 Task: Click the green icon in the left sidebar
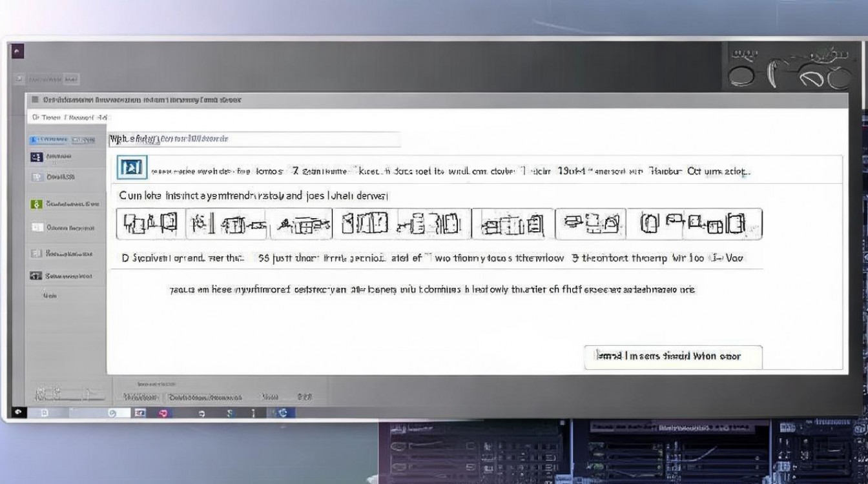[x=36, y=204]
